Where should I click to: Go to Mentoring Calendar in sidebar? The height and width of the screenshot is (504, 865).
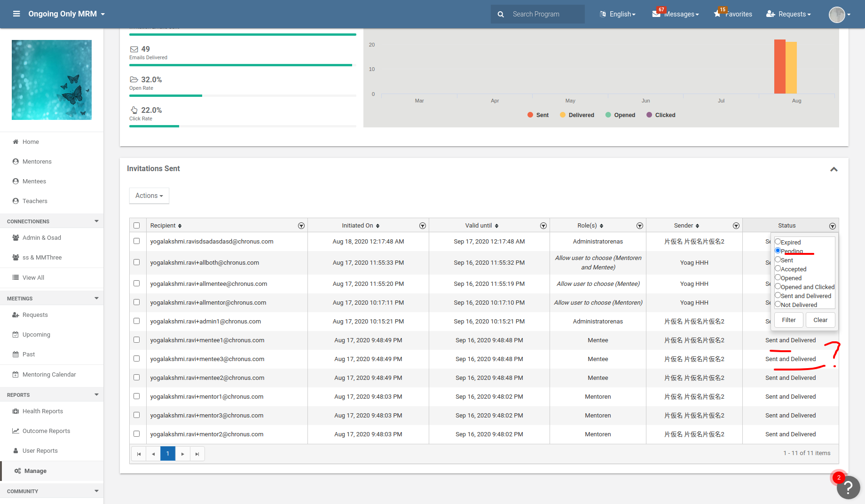click(x=49, y=375)
